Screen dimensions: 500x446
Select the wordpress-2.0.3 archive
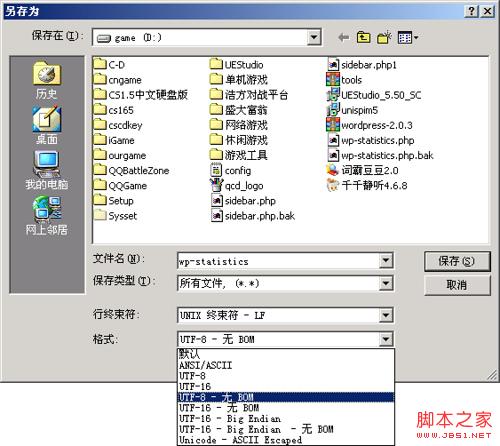coord(369,125)
